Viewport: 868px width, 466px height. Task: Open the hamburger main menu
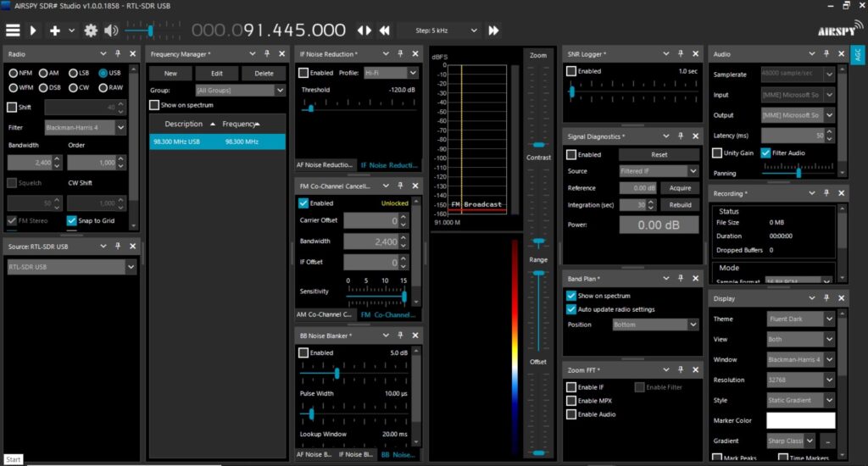(x=13, y=31)
